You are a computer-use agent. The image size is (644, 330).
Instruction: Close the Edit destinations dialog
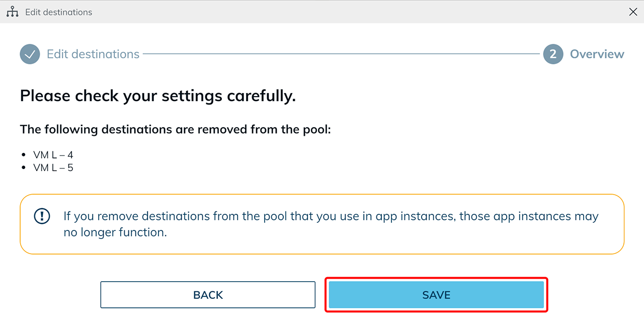click(x=633, y=12)
